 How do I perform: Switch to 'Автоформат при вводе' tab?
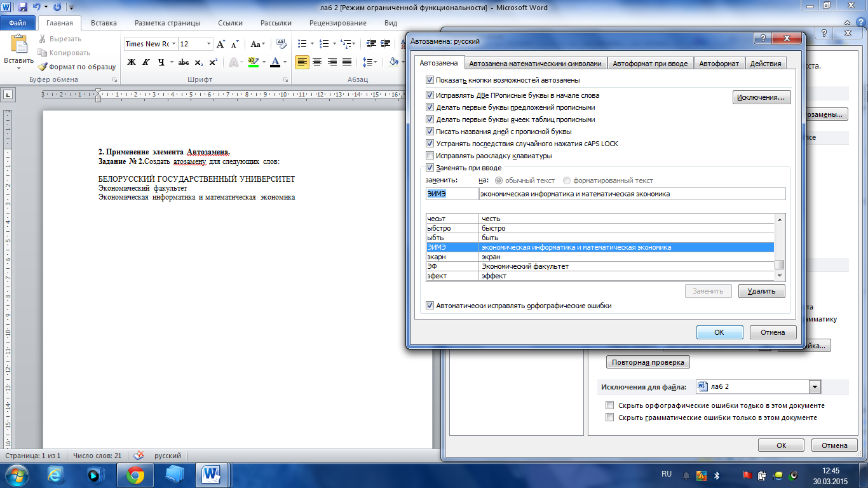pos(650,64)
